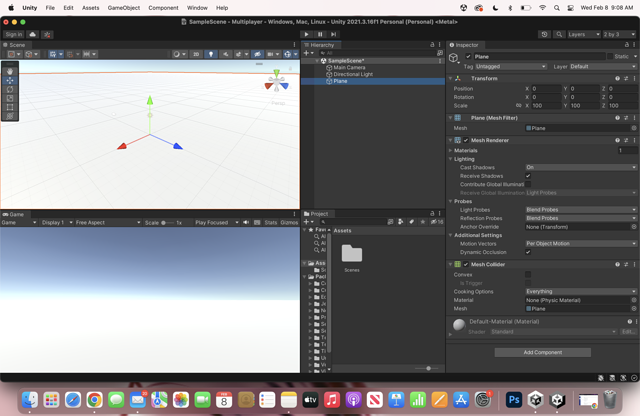Toggle the Scale constrain proportions link
Image resolution: width=640 pixels, height=416 pixels.
coord(518,105)
